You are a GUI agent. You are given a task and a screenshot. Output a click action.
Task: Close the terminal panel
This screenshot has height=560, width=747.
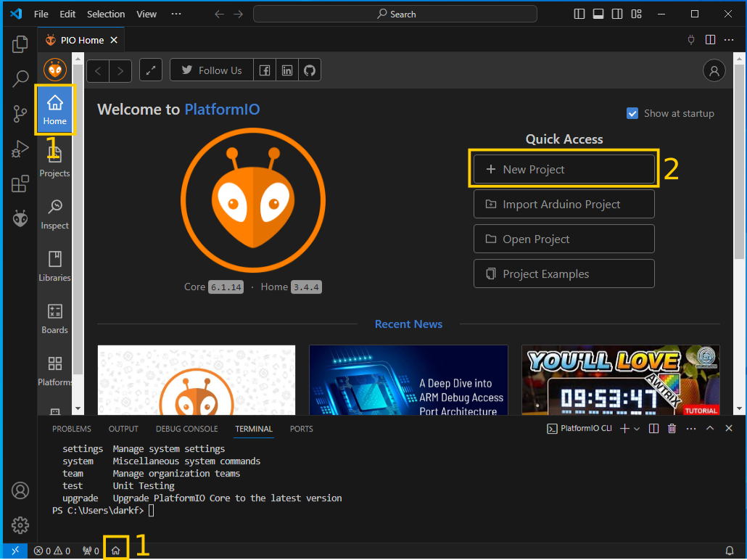[x=728, y=429]
